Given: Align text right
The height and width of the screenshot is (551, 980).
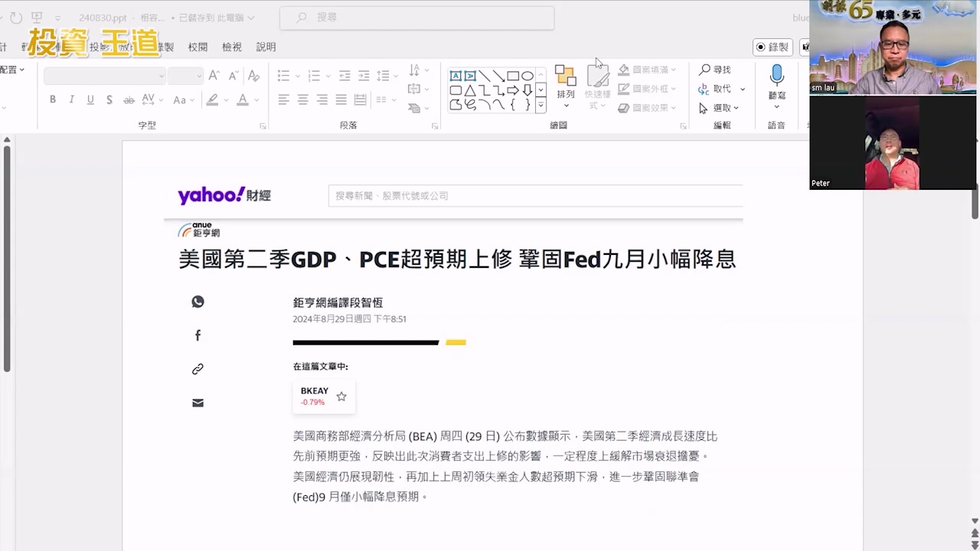Looking at the screenshot, I should pyautogui.click(x=322, y=99).
